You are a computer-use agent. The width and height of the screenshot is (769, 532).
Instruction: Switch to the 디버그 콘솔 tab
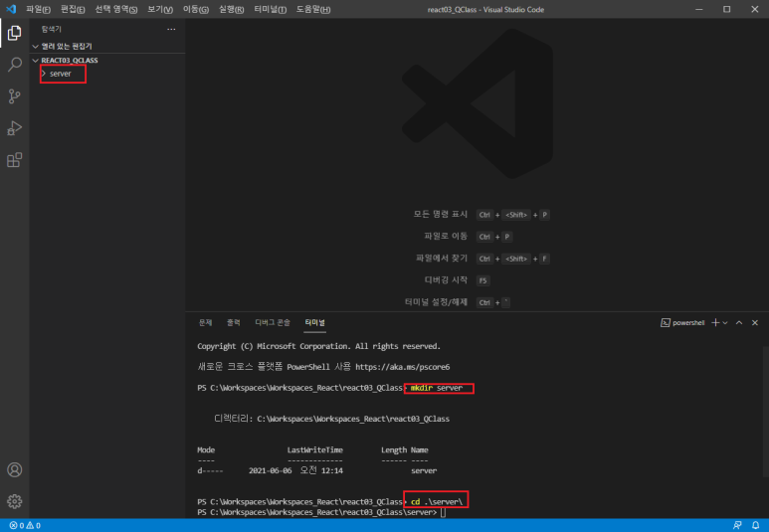coord(273,322)
